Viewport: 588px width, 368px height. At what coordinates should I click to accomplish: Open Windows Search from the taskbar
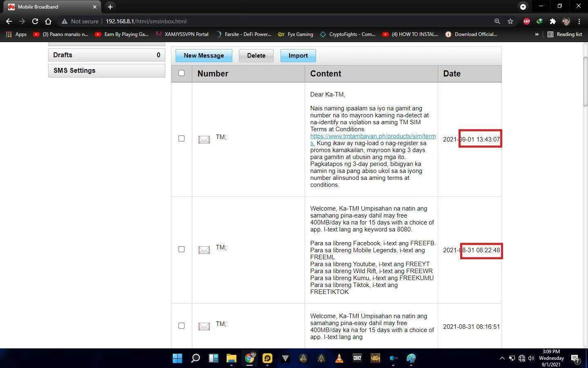point(196,359)
